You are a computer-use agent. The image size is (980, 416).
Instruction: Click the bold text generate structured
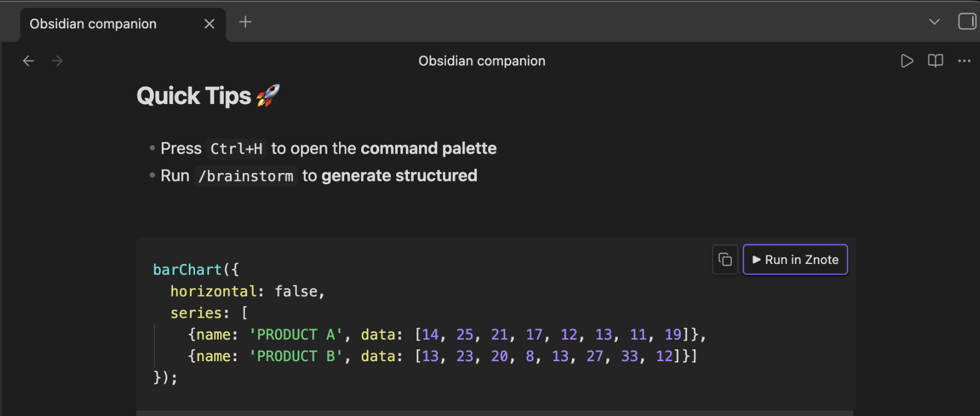400,176
